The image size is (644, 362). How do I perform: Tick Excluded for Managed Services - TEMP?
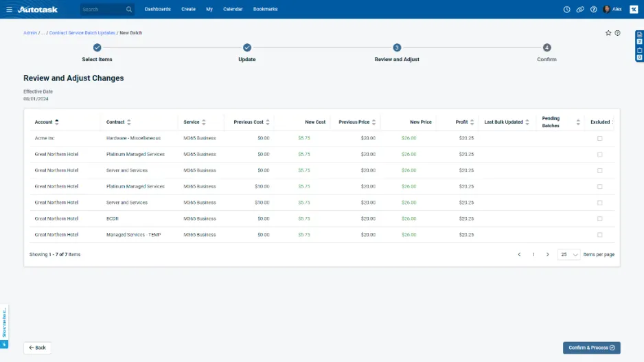[599, 235]
